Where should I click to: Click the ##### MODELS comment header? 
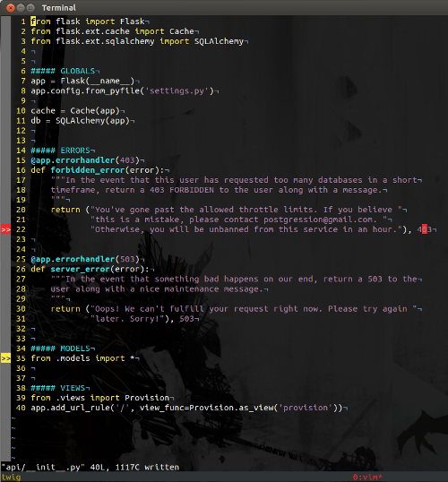(x=60, y=349)
